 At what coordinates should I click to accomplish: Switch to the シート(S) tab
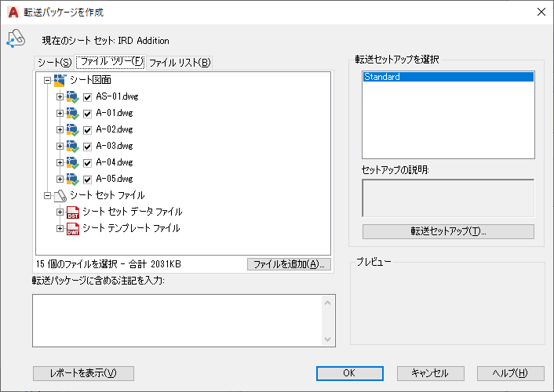54,63
